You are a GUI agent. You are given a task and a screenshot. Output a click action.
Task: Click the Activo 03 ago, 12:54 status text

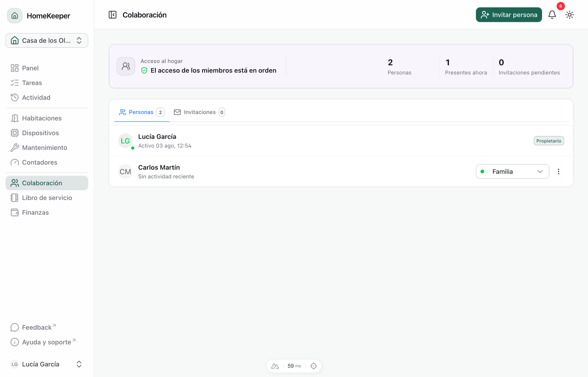tap(165, 146)
